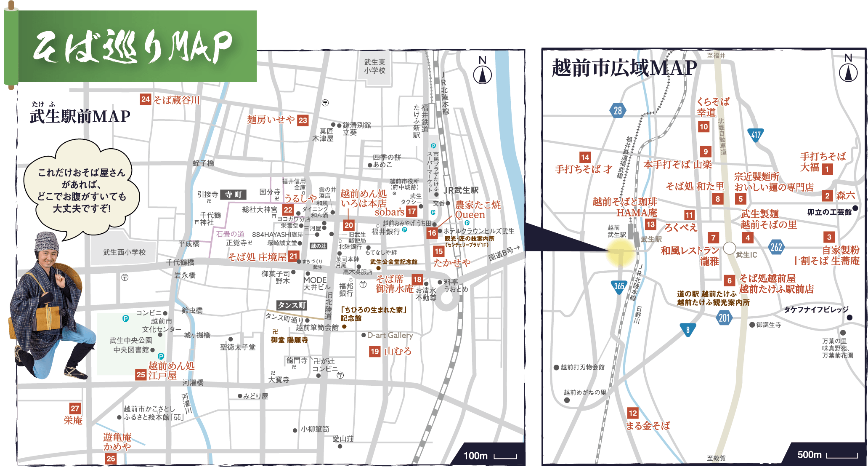
Task: Click タンス町 dark label box
Action: click(291, 305)
